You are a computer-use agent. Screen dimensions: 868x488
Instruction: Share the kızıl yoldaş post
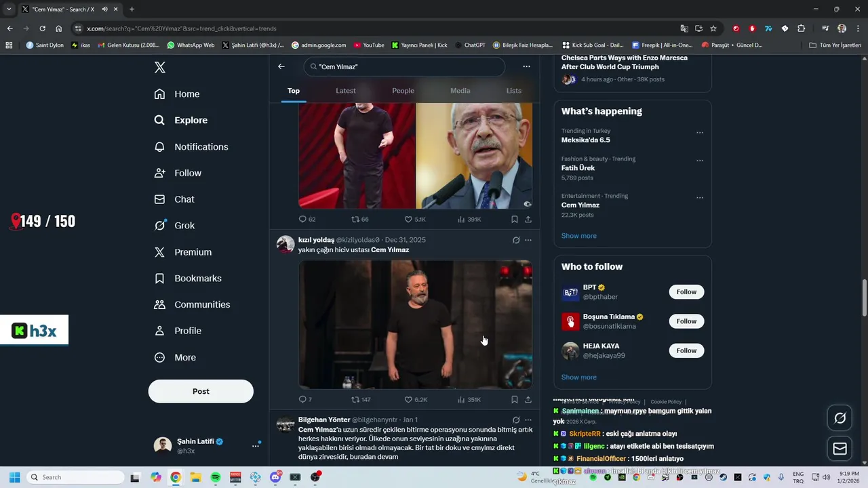click(x=528, y=400)
